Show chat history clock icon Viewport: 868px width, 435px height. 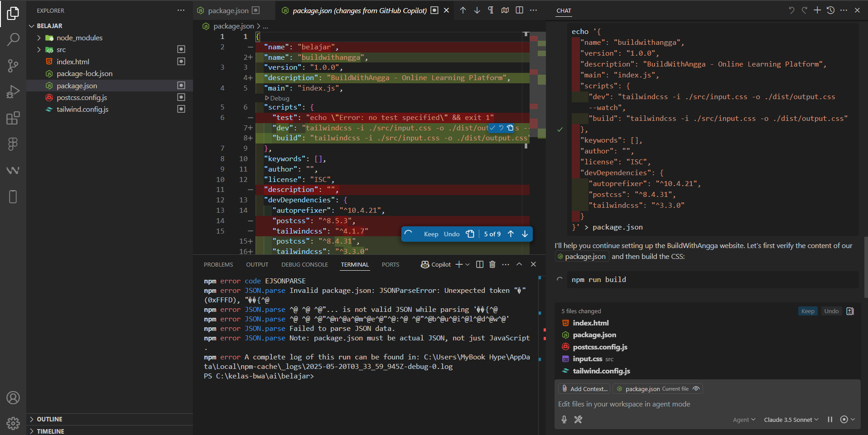point(830,10)
